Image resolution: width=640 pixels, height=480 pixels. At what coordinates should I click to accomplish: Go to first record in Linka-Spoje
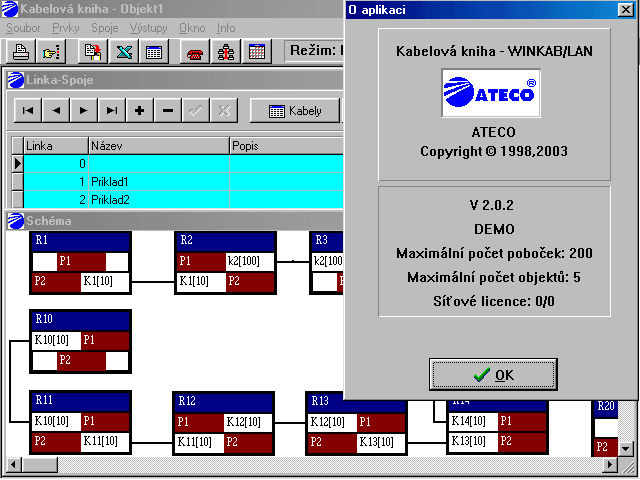(x=28, y=110)
